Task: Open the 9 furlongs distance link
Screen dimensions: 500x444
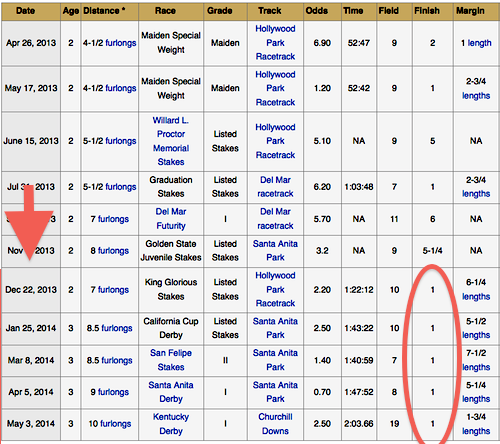Action: 113,392
